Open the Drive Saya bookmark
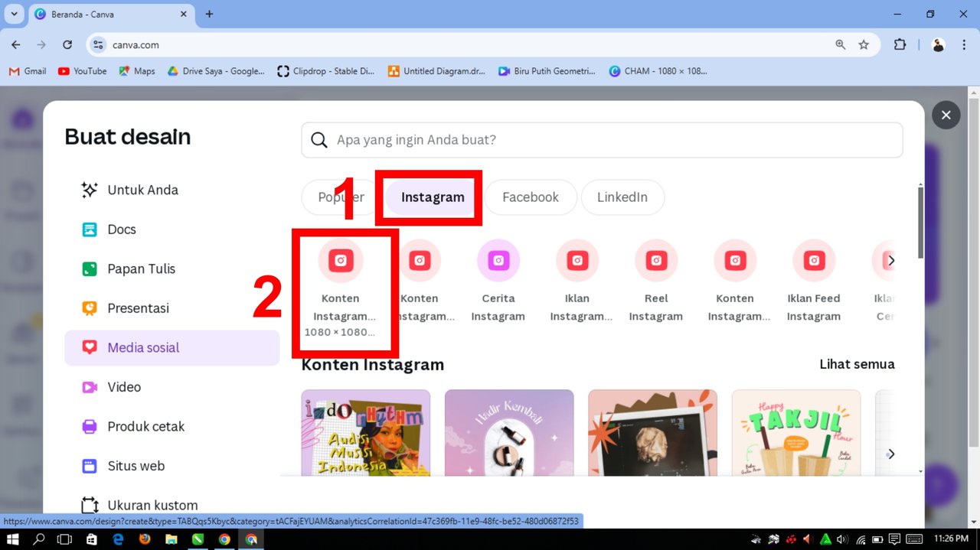Screen dimensions: 980x550 pyautogui.click(x=216, y=71)
